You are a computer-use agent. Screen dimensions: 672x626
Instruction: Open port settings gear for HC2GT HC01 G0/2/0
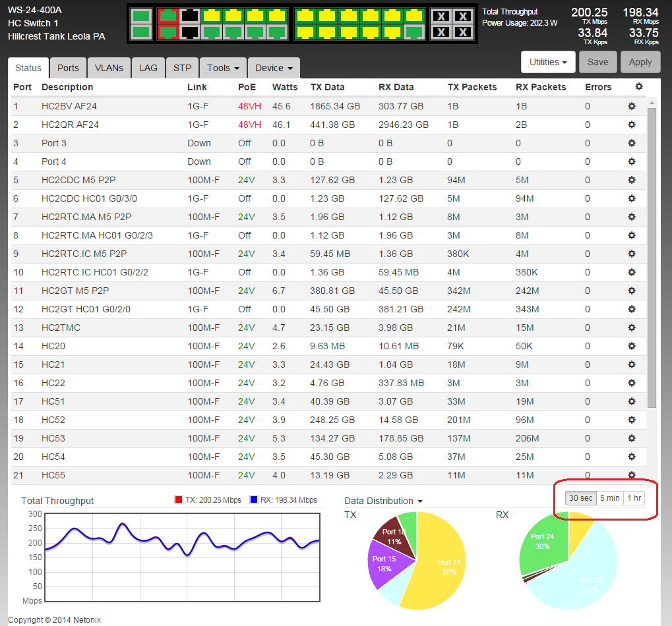pyautogui.click(x=632, y=308)
